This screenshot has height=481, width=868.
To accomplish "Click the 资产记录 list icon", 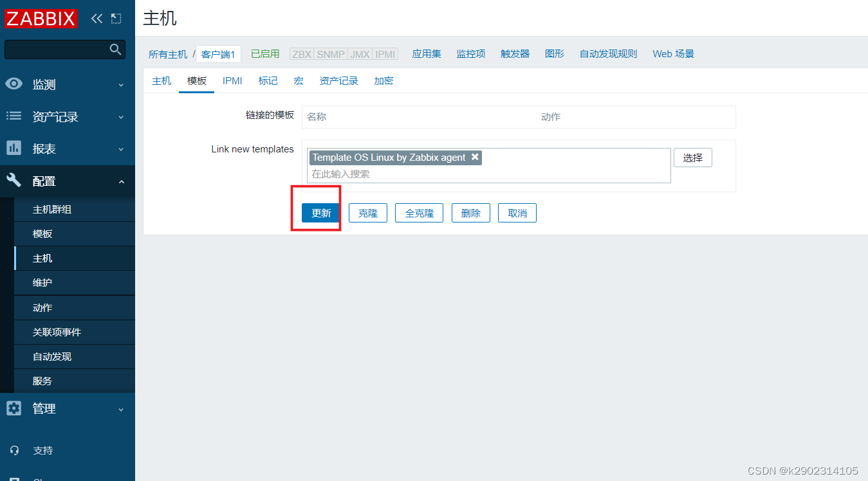I will point(14,116).
